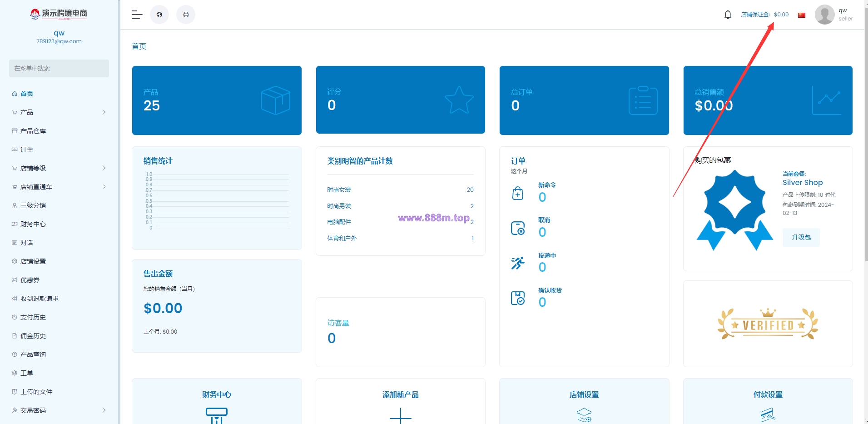The width and height of the screenshot is (868, 424).
Task: Click the 付款设置 card icon
Action: click(x=768, y=415)
